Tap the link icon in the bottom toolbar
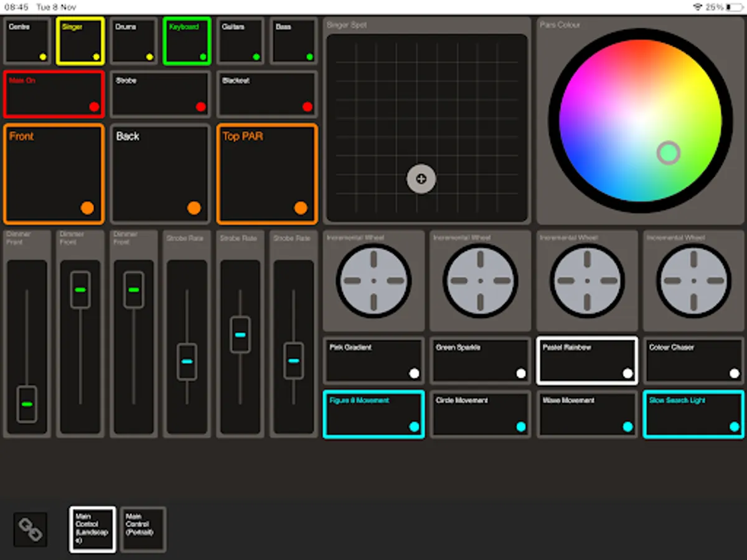Screen dimensions: 747x560 29,530
